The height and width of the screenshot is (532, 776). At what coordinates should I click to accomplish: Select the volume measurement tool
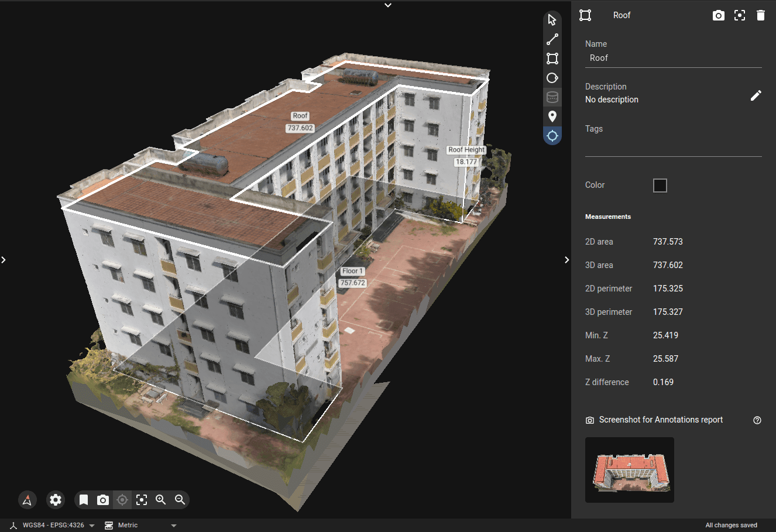pyautogui.click(x=552, y=97)
